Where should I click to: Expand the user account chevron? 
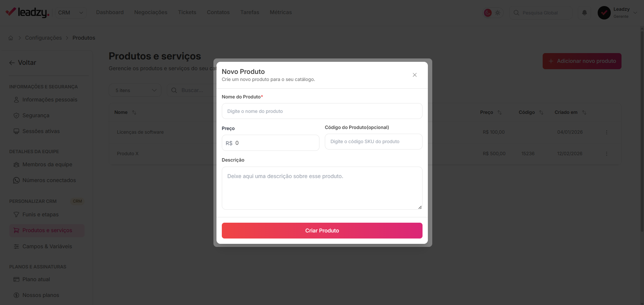point(635,13)
